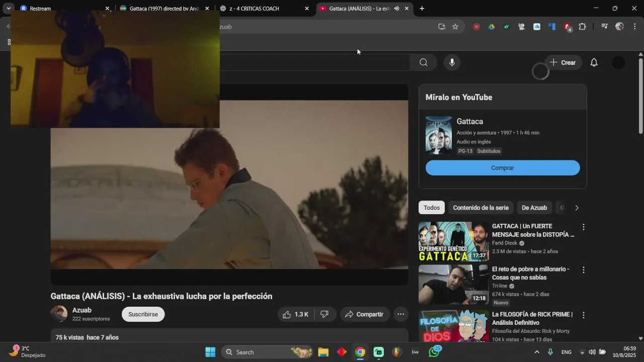Screen dimensions: 644x362
Task: Open options for Filosofía de Rick Prime video
Action: click(583, 315)
